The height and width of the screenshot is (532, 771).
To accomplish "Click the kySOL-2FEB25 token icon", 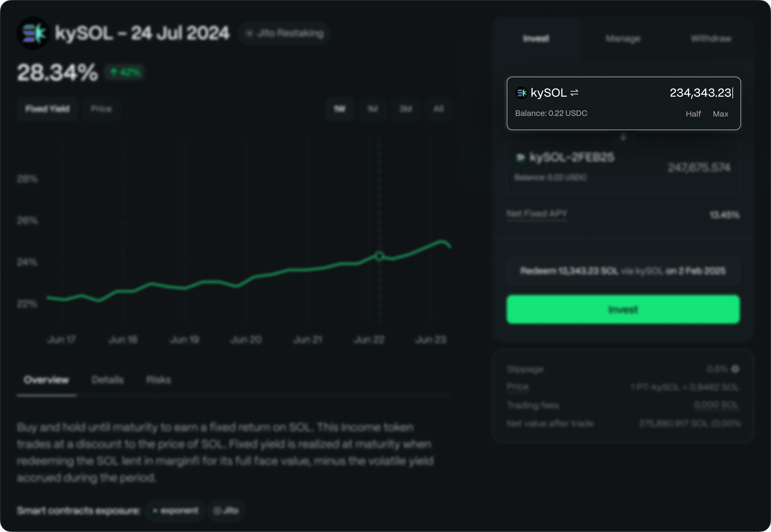I will 520,157.
